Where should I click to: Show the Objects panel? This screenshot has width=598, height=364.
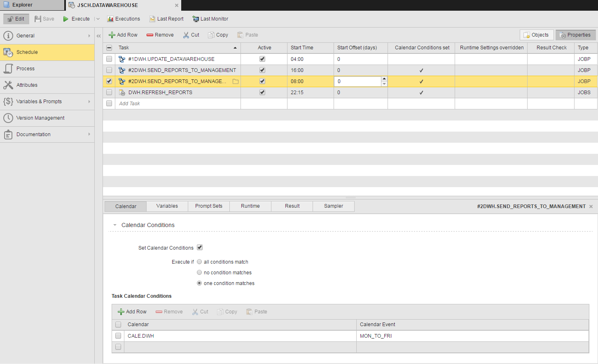tap(537, 35)
